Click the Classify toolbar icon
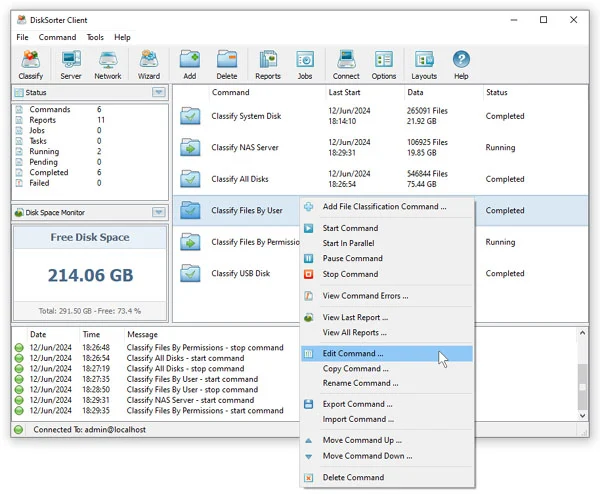The image size is (600, 494). click(31, 65)
